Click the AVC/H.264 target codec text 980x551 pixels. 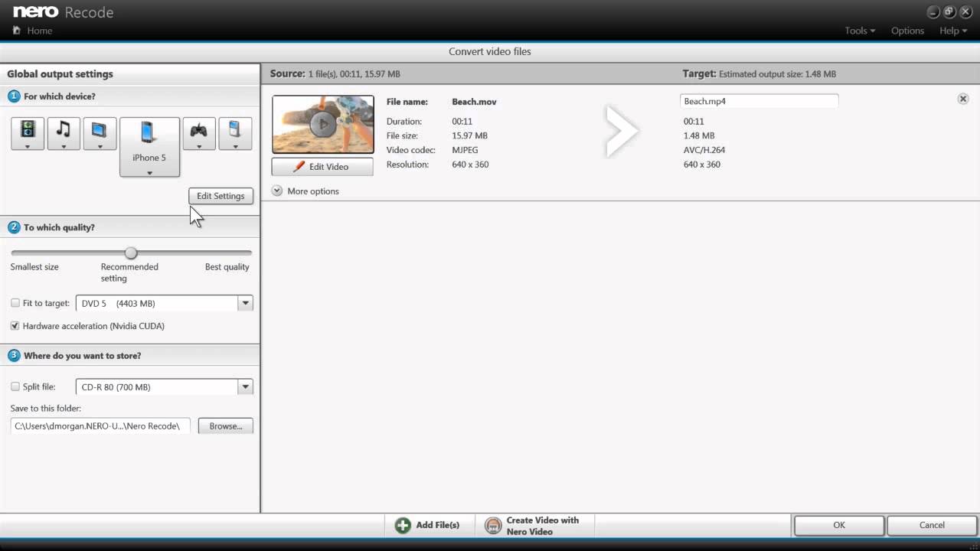[704, 150]
